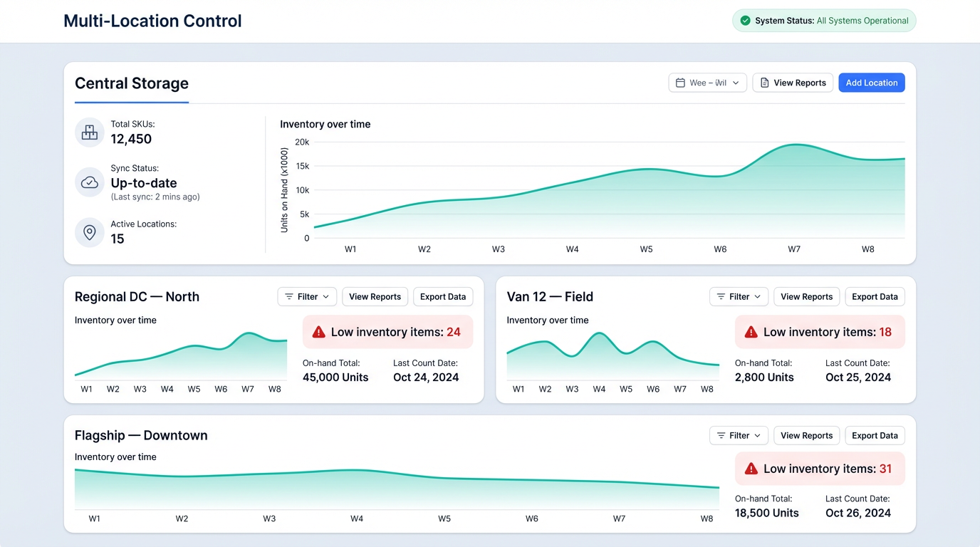Open View Reports for Flagship Downtown
The width and height of the screenshot is (980, 547).
click(x=806, y=435)
